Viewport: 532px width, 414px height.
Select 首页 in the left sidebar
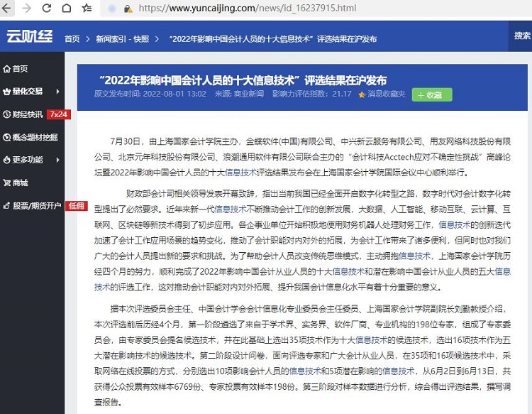[x=19, y=69]
